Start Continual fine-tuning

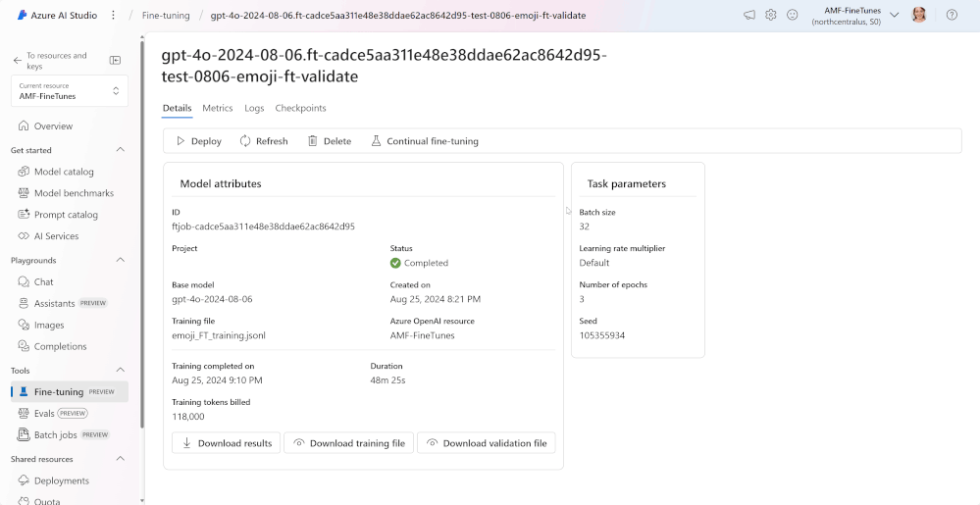(x=425, y=141)
